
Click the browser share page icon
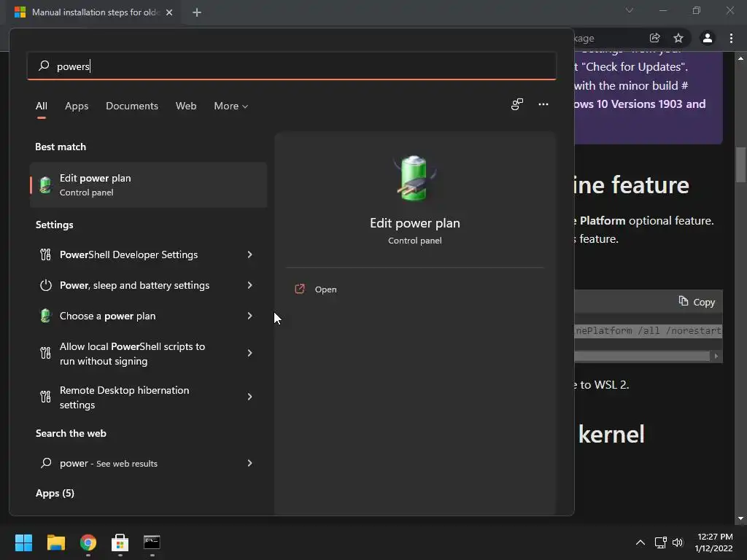654,38
